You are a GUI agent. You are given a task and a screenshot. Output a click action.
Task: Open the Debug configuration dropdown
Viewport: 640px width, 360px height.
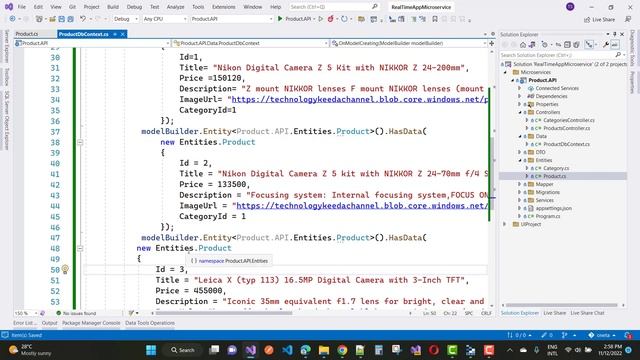point(125,19)
